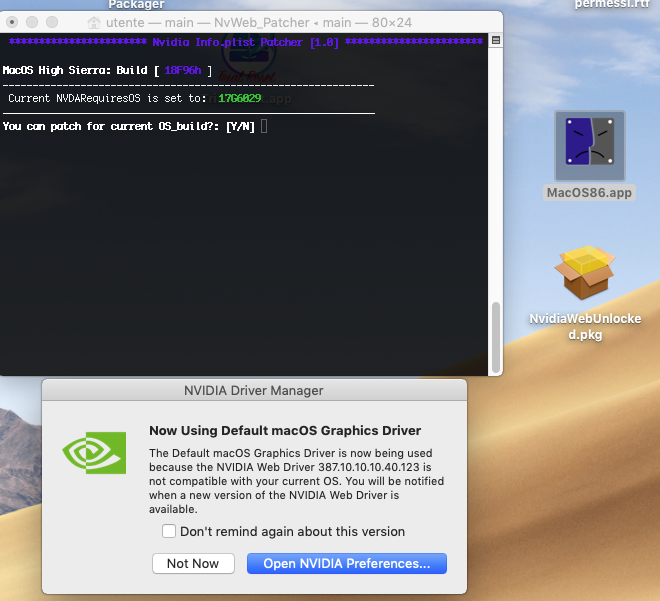
Task: Click the 'Nvidia Info.plist Patcher [1.0]' header text
Action: tap(245, 42)
